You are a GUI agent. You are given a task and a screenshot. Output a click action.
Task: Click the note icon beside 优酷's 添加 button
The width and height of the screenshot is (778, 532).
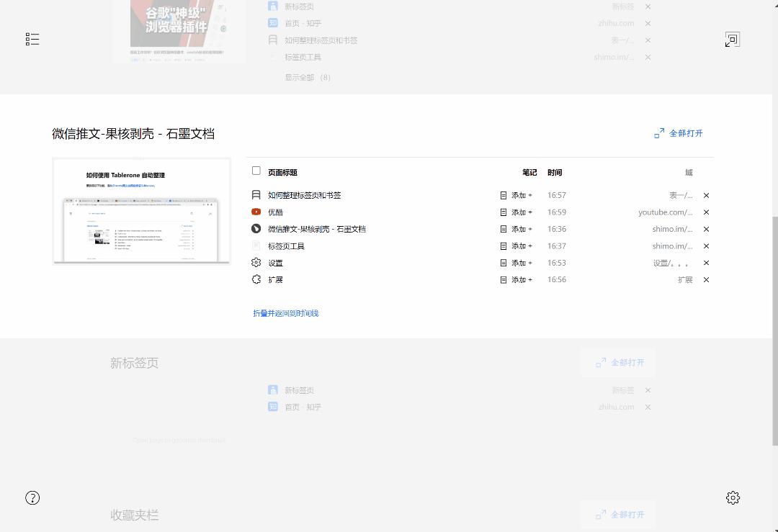point(503,212)
